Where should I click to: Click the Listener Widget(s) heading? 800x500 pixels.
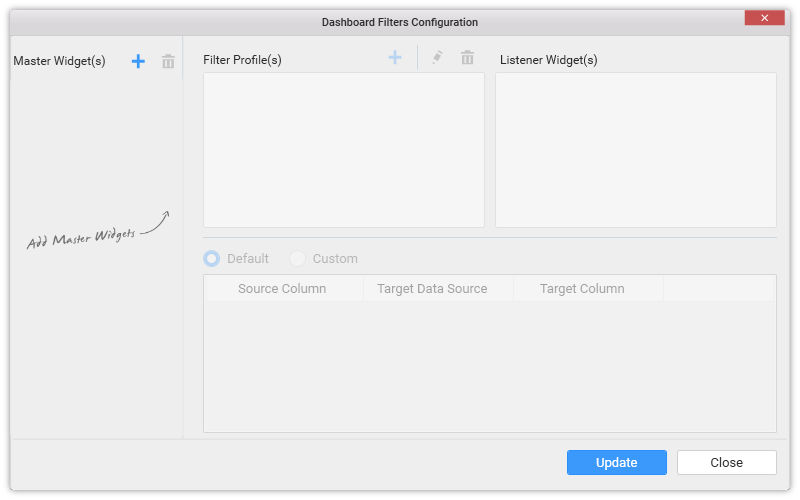tap(548, 60)
